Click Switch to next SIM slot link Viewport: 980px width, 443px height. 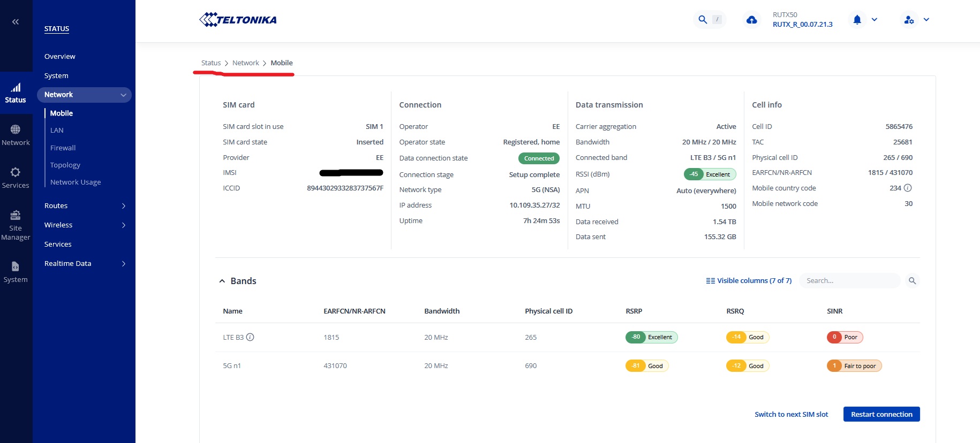coord(791,414)
